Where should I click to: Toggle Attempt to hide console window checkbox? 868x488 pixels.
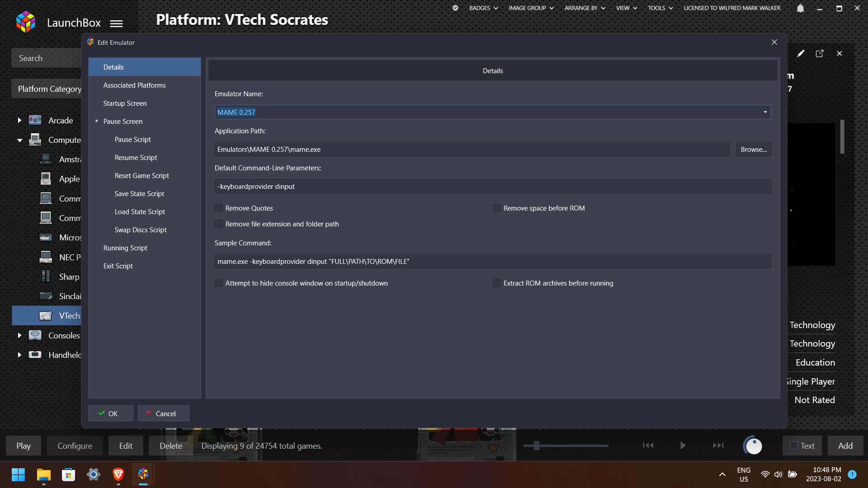pyautogui.click(x=219, y=283)
